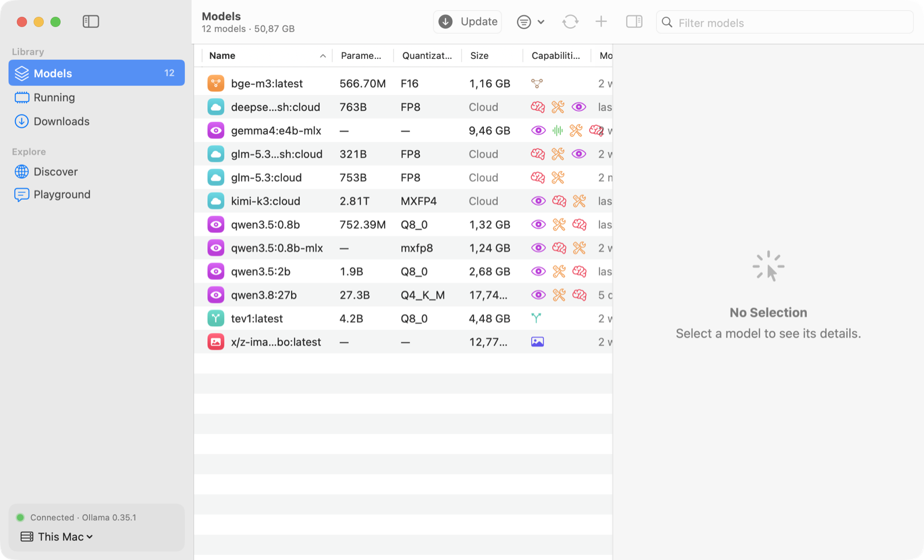Focus the Filter models search field
The height and width of the screenshot is (560, 924).
click(x=785, y=23)
